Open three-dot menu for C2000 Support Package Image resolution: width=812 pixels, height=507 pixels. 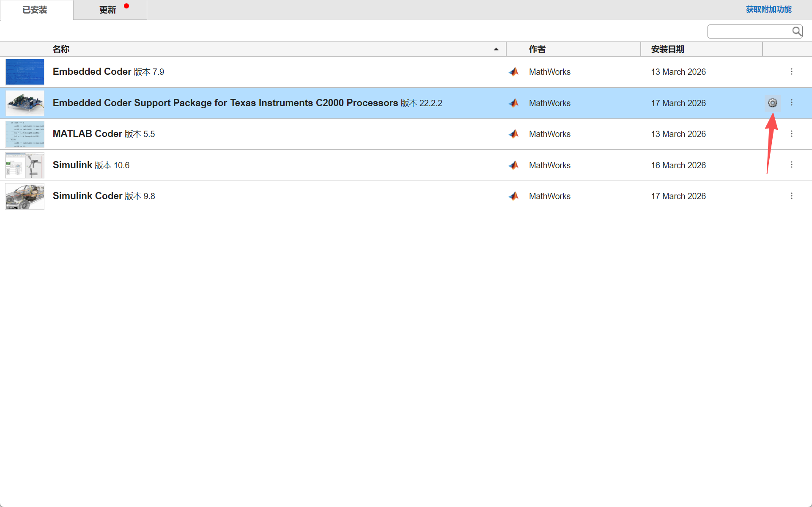[791, 103]
